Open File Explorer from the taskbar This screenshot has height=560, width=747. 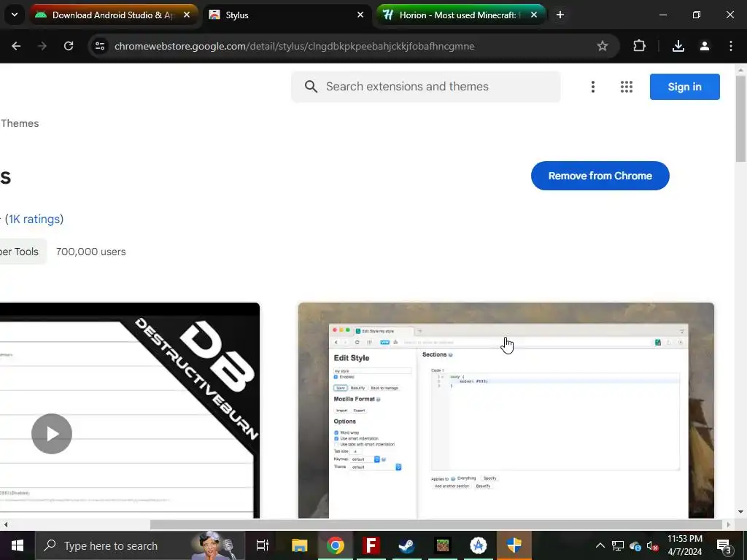click(299, 545)
